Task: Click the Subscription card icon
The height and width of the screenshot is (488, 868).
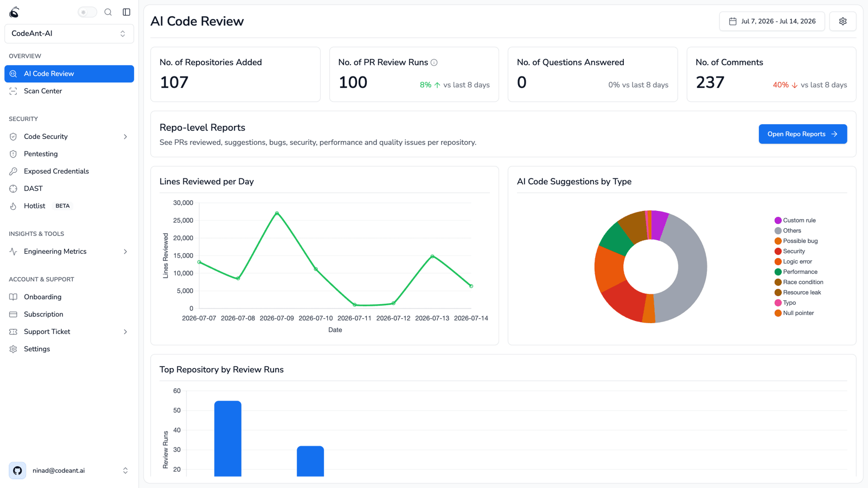Action: 14,314
